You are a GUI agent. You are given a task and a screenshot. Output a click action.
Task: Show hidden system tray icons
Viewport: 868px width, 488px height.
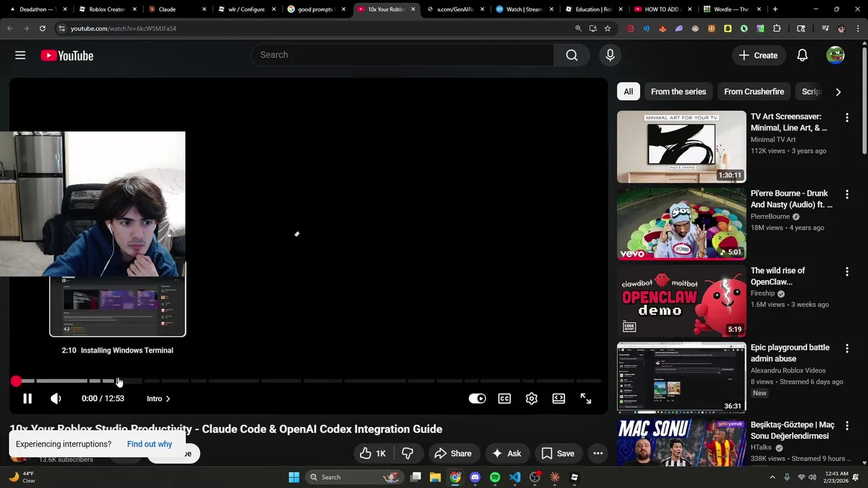(x=772, y=477)
